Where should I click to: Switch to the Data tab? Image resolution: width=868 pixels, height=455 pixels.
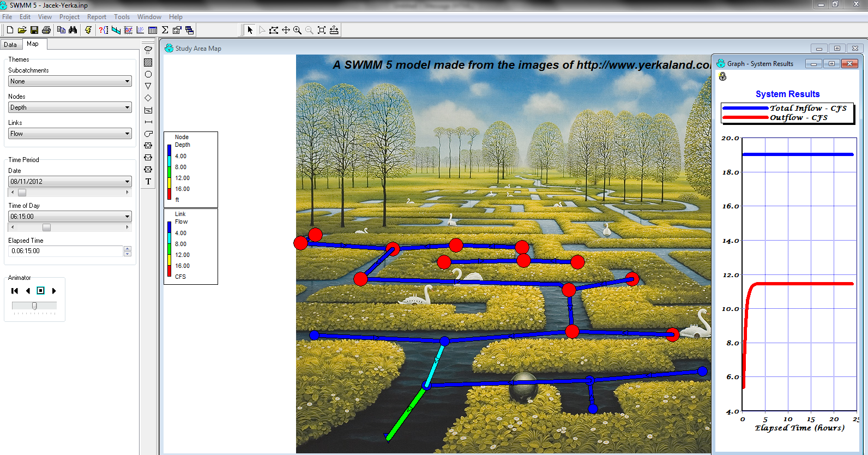(x=11, y=45)
